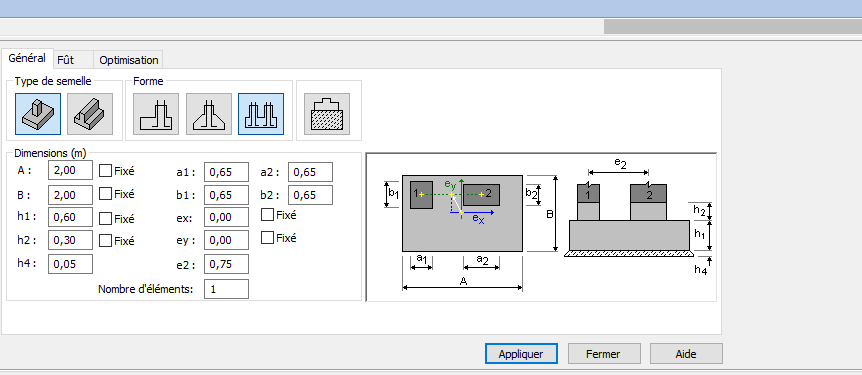This screenshot has height=375, width=862.
Task: Click the e2 value field
Action: [x=226, y=264]
